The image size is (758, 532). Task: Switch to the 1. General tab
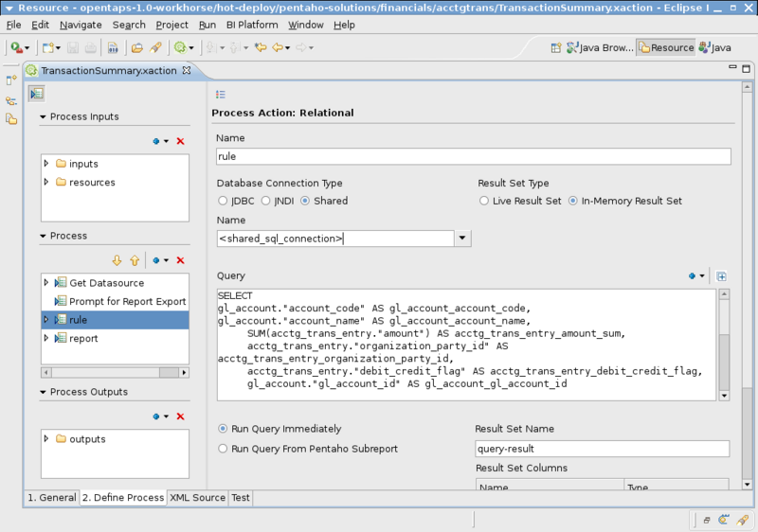point(52,497)
